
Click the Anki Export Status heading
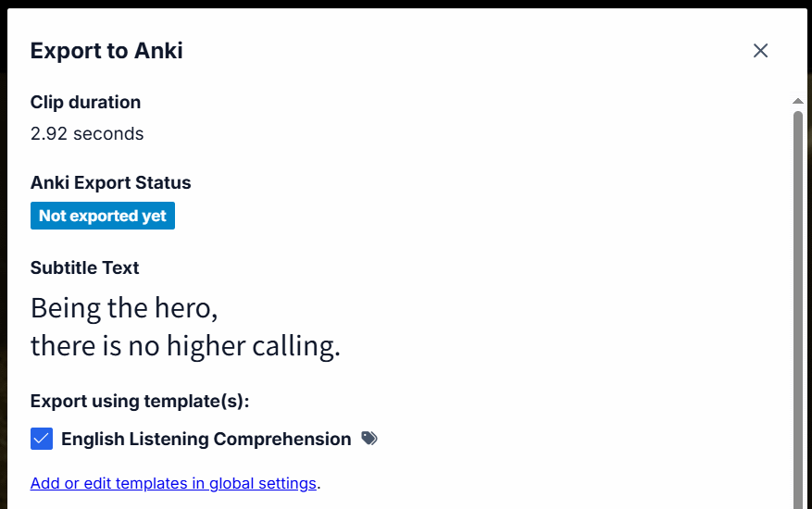coord(110,182)
